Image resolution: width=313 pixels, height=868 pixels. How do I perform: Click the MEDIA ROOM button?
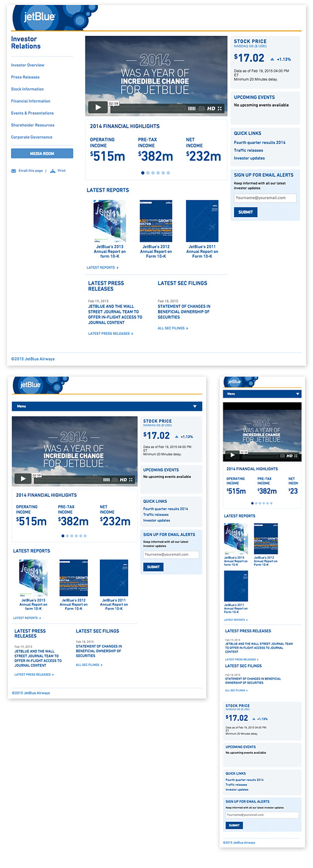click(42, 154)
